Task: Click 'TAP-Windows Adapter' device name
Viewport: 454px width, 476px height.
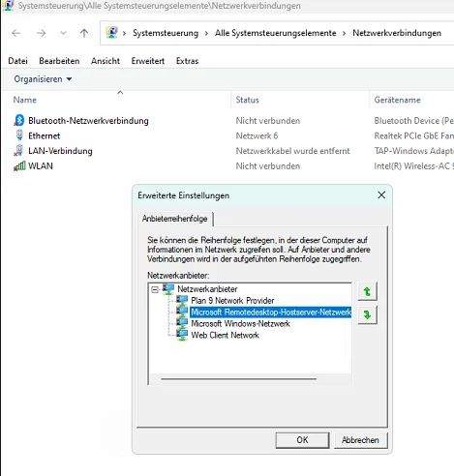Action: pyautogui.click(x=414, y=151)
